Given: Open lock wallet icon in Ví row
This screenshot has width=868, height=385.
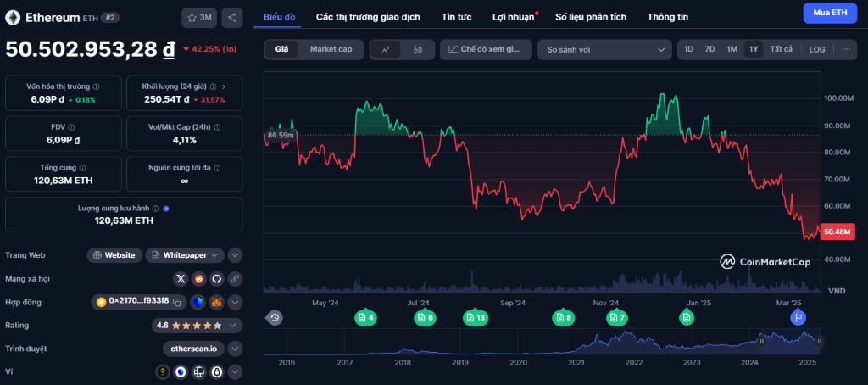Looking at the screenshot, I should pyautogui.click(x=217, y=371).
